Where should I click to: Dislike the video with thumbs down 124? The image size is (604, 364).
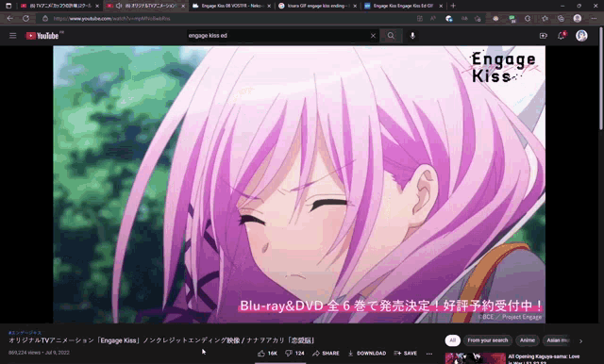[x=294, y=354]
